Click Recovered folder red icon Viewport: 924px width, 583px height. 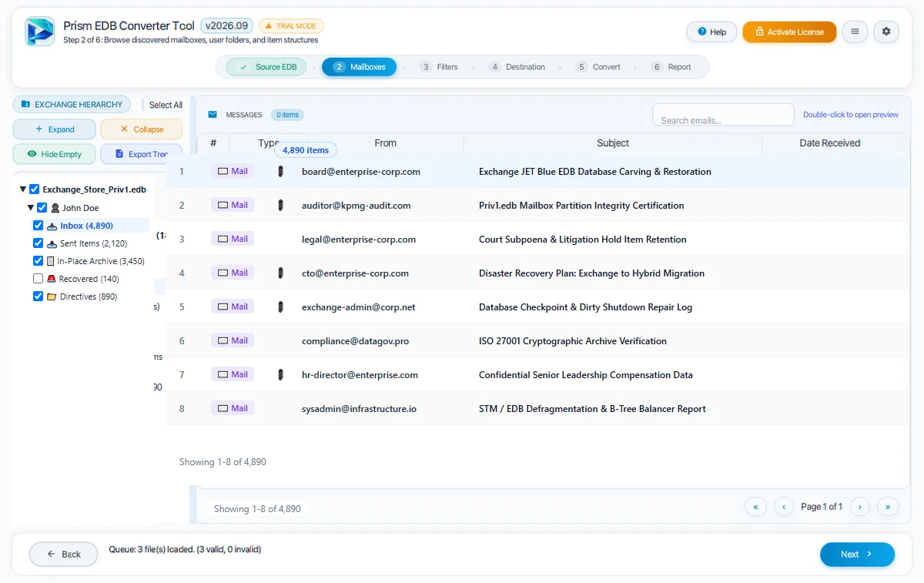click(x=52, y=279)
